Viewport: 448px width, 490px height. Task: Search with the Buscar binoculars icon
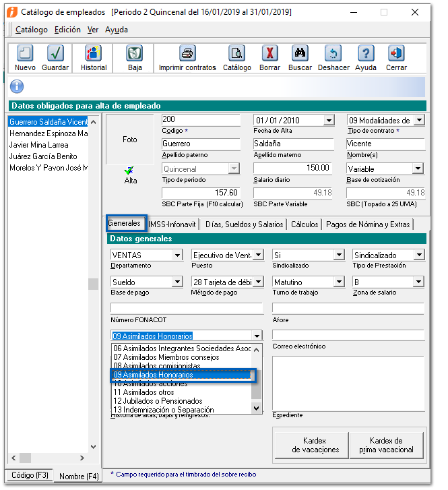coord(300,54)
